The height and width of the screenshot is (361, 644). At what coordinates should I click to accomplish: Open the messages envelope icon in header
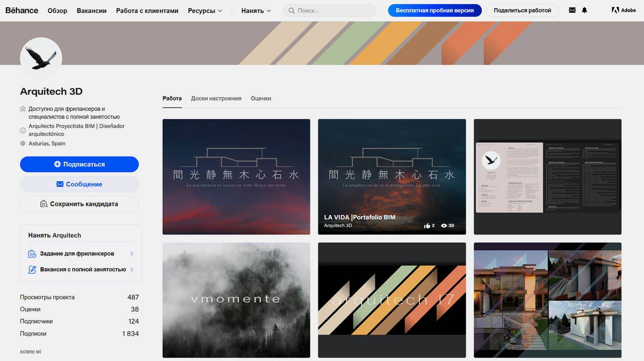click(572, 10)
